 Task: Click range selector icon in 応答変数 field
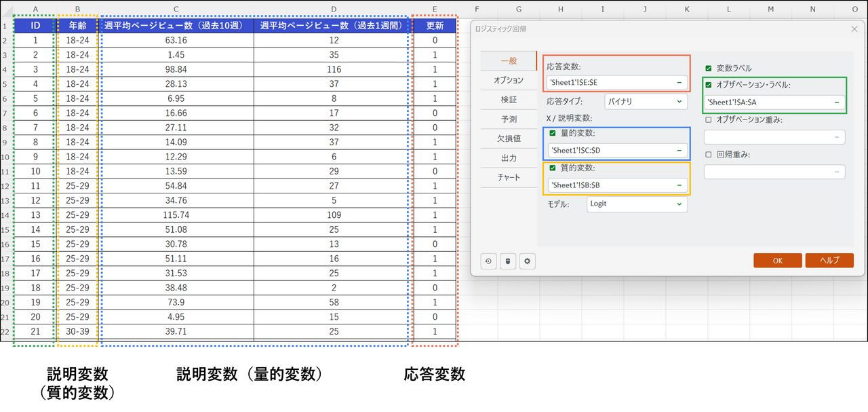tap(679, 82)
